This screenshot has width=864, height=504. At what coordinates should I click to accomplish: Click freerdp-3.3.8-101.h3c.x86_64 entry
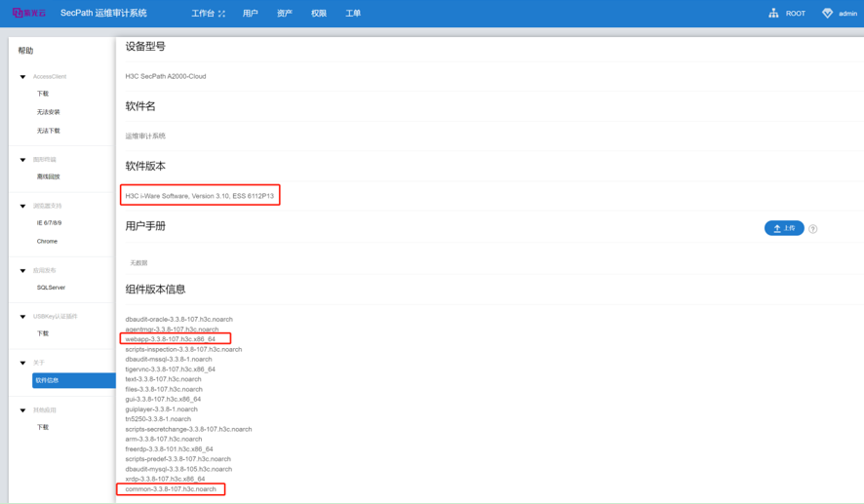(x=169, y=449)
